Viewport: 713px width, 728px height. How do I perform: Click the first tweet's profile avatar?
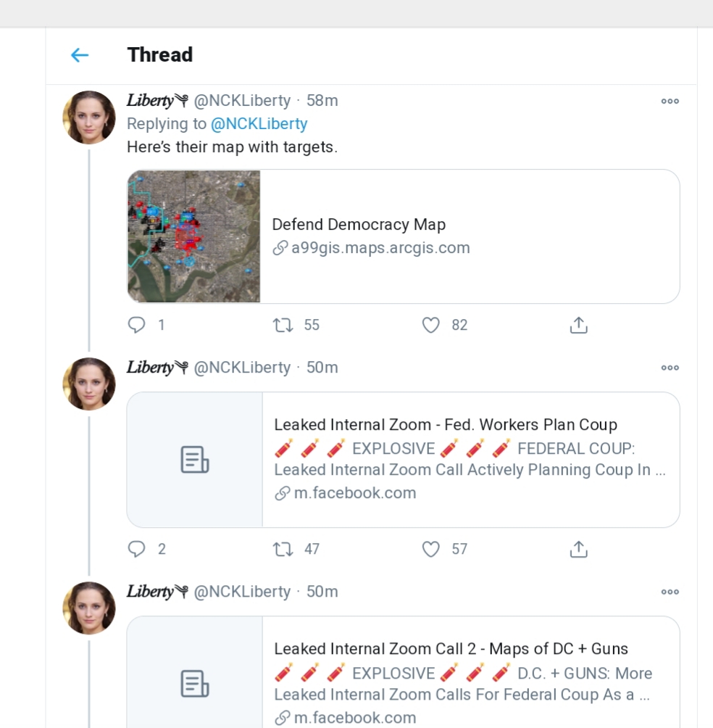[89, 117]
